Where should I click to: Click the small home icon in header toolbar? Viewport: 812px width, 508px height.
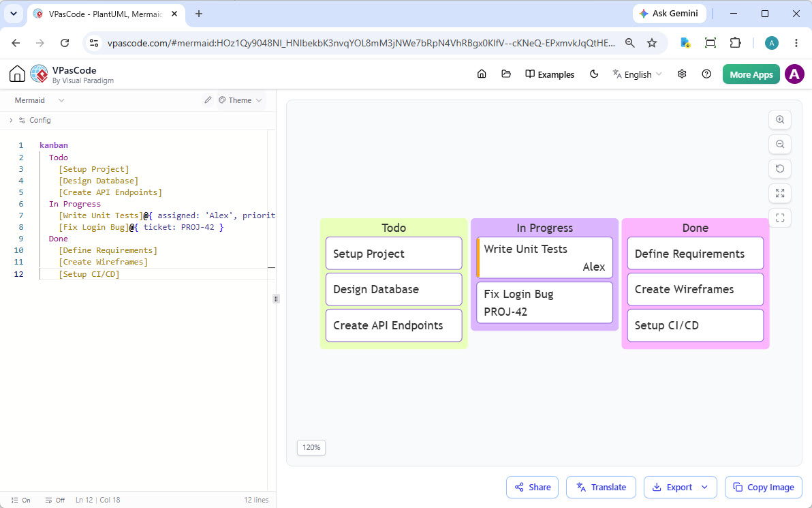click(x=482, y=74)
